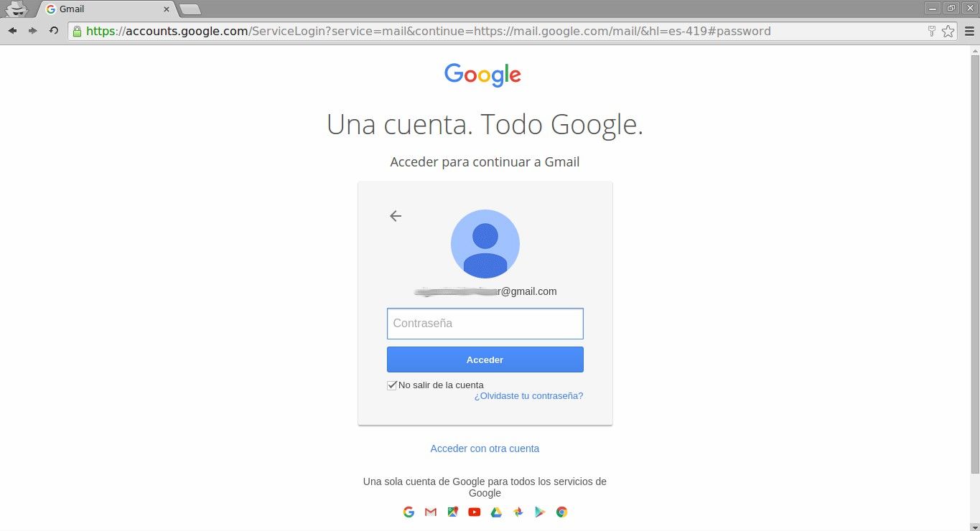Click the Chrome icon in footer
Image resolution: width=980 pixels, height=531 pixels.
click(x=561, y=512)
